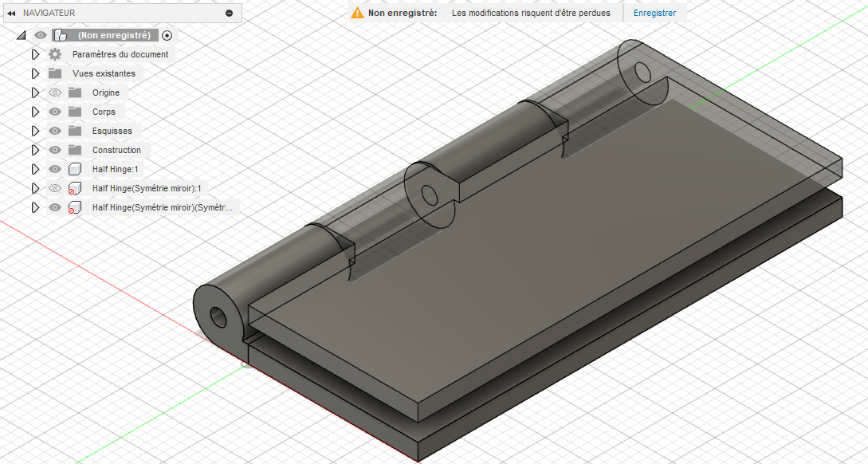Click the Non enregistré warning text

pos(397,12)
